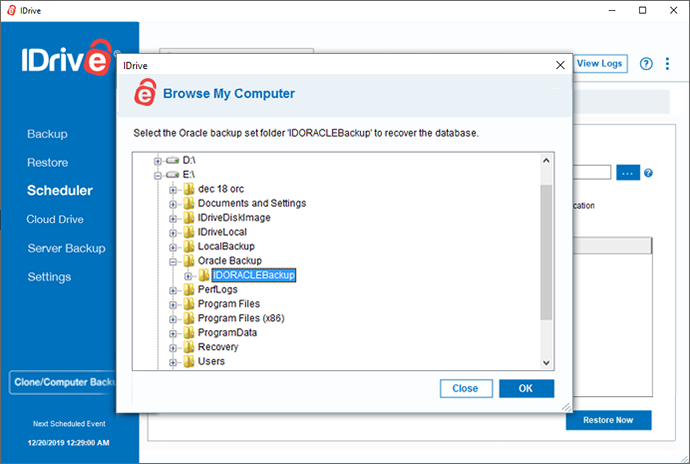Click the restore location input field
690x464 pixels.
point(592,173)
